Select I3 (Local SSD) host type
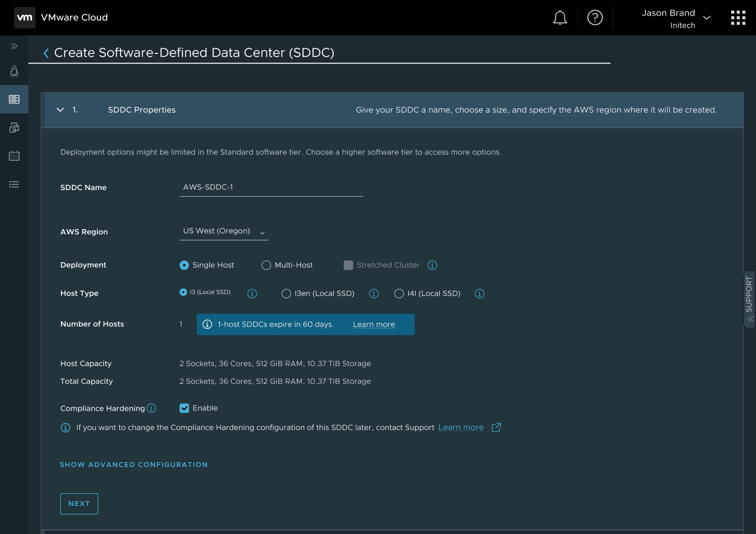756x534 pixels. [x=183, y=292]
